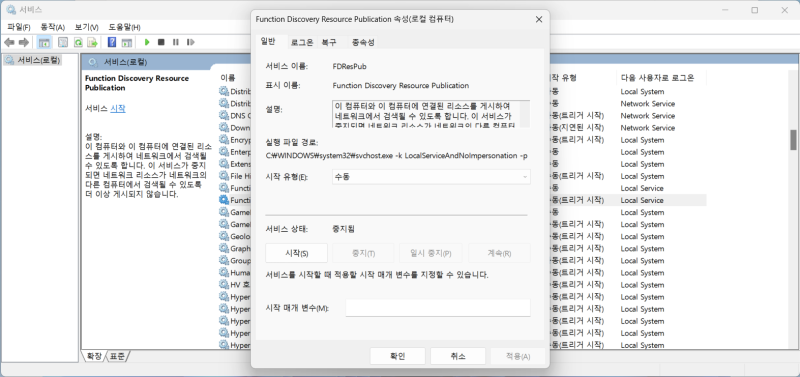Image resolution: width=800 pixels, height=377 pixels.
Task: Click the gear icon beside the 'Huma' service
Action: coord(223,272)
